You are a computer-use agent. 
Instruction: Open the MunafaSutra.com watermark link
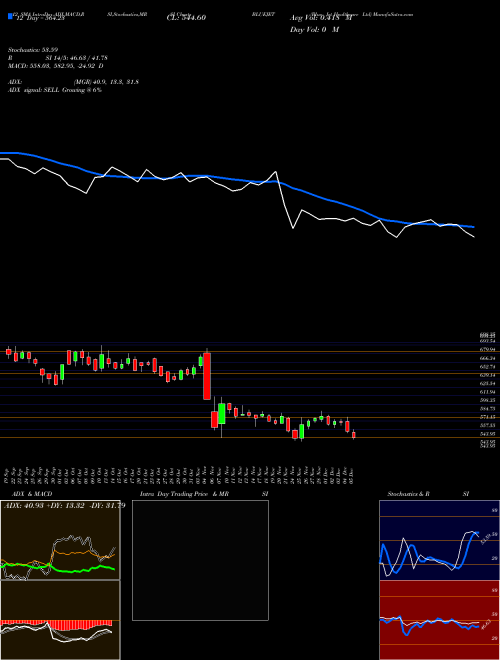[395, 14]
